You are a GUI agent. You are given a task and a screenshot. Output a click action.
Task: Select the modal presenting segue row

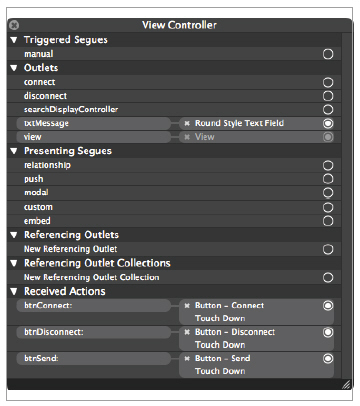(174, 193)
